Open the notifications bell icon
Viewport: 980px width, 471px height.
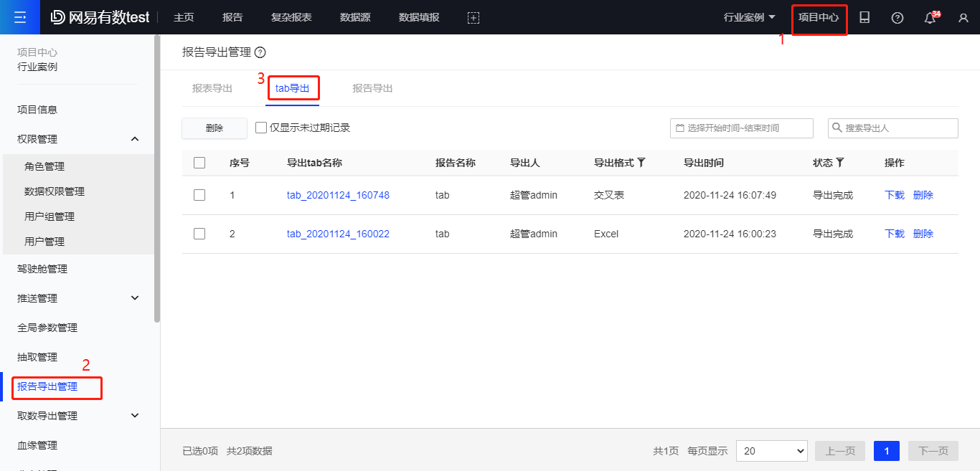point(930,18)
